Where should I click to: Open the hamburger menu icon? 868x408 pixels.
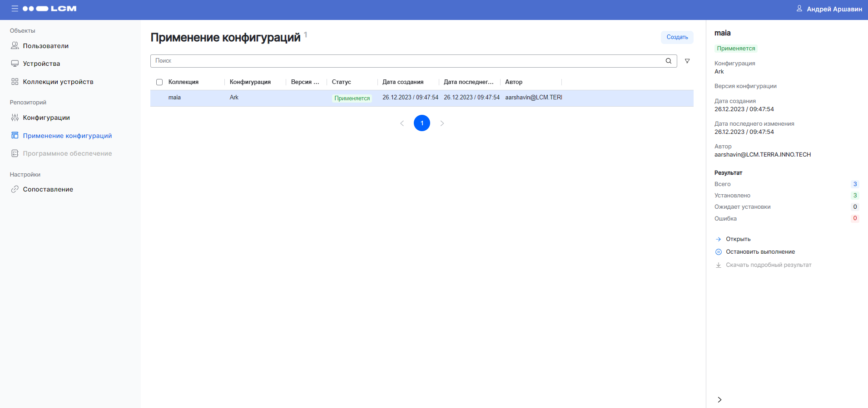coord(15,9)
